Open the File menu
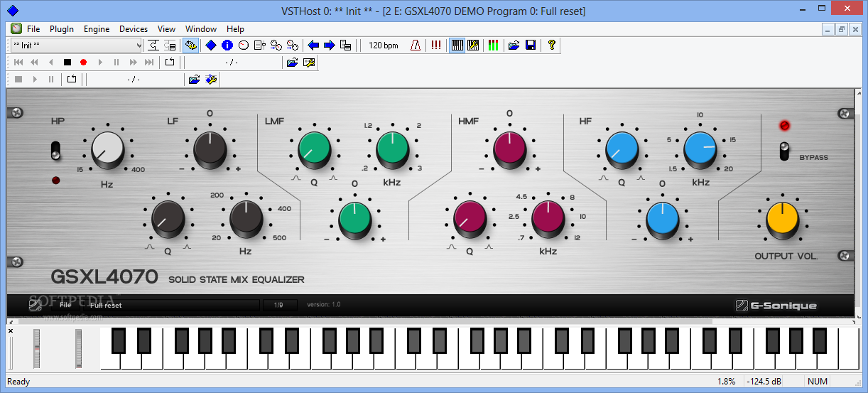 [33, 29]
